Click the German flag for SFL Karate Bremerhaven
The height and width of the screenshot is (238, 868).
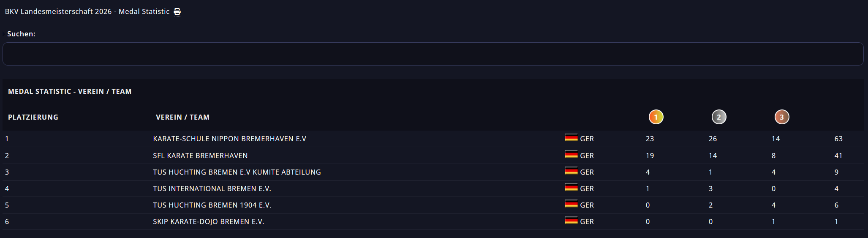pos(571,155)
